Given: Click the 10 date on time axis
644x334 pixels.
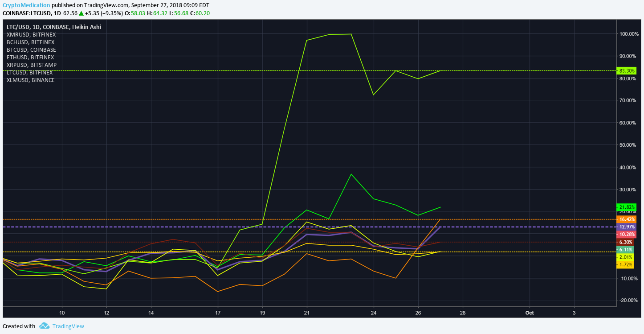Looking at the screenshot, I should click(x=62, y=313).
